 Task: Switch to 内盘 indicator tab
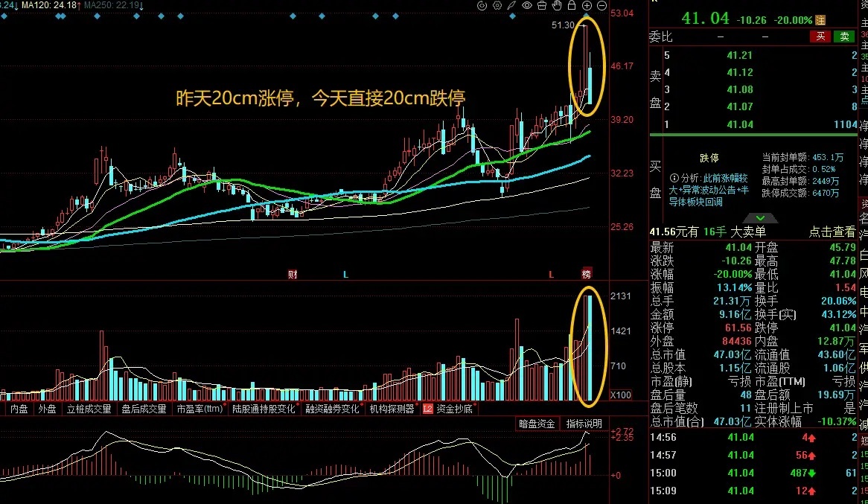pos(19,409)
